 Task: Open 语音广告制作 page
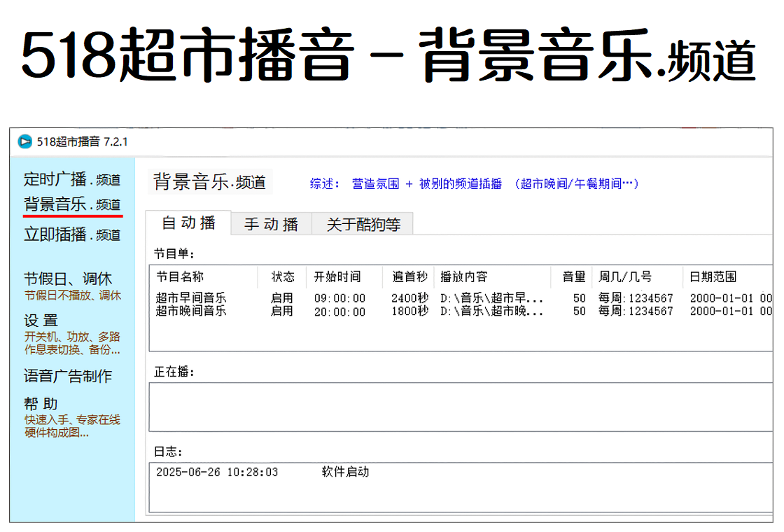click(68, 376)
